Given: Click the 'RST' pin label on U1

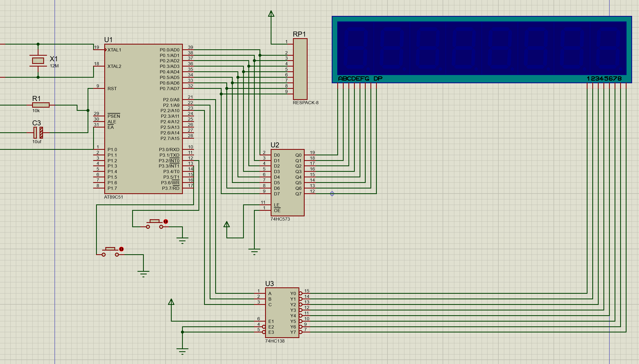Looking at the screenshot, I should pyautogui.click(x=112, y=89).
